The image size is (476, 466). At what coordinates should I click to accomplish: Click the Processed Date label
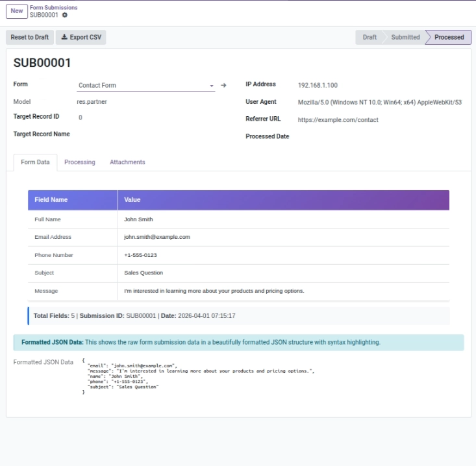267,136
